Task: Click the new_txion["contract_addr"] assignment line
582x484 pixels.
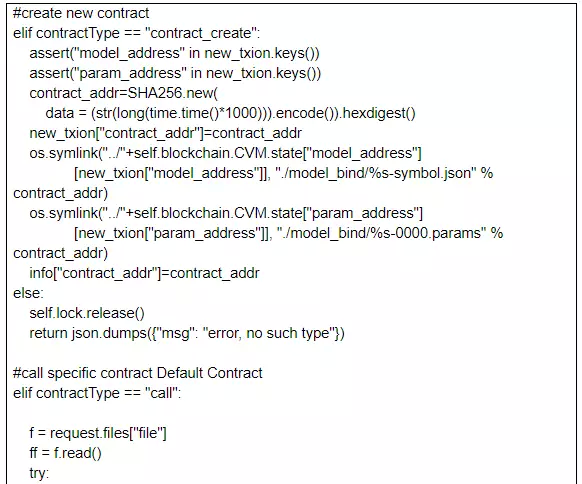Action: (166, 133)
